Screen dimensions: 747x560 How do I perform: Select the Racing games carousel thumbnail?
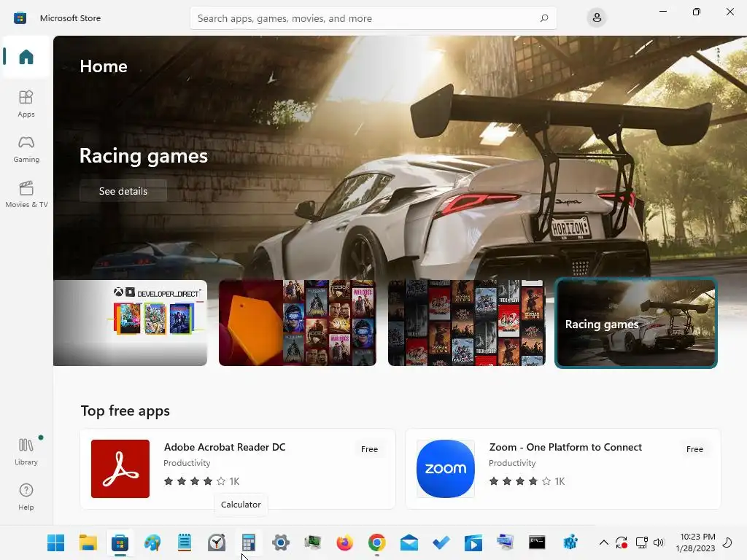click(x=636, y=323)
